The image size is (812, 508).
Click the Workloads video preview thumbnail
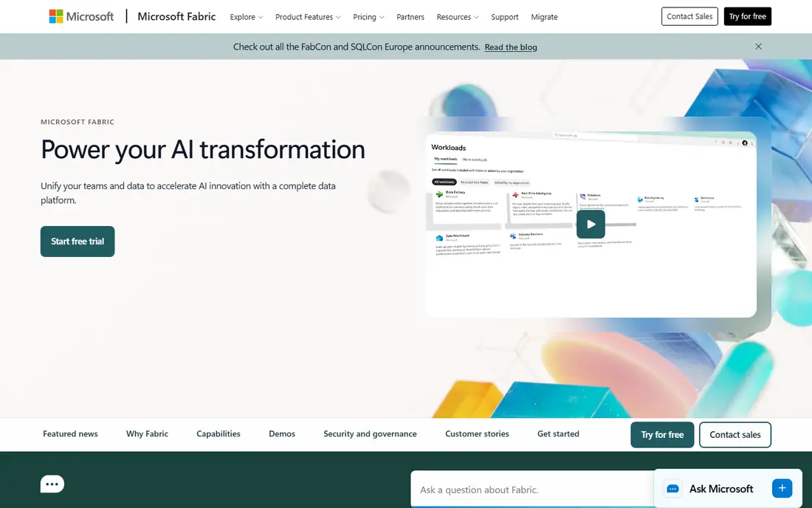pyautogui.click(x=591, y=224)
